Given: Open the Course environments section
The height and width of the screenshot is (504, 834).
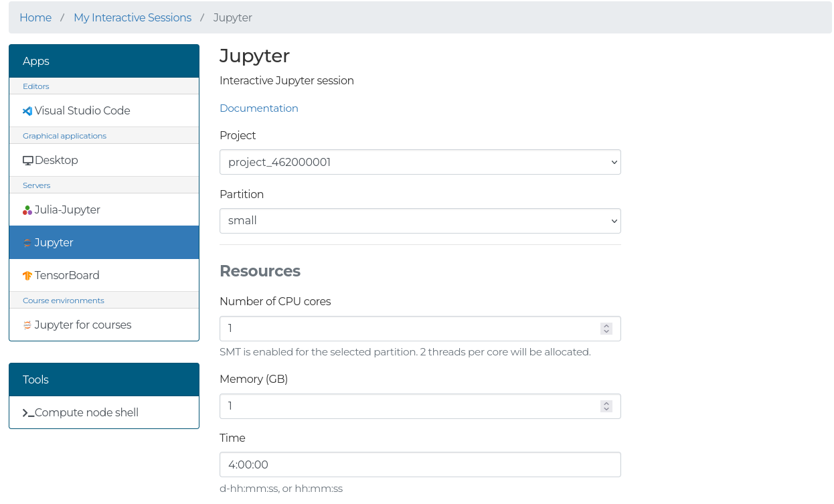Looking at the screenshot, I should pyautogui.click(x=63, y=300).
